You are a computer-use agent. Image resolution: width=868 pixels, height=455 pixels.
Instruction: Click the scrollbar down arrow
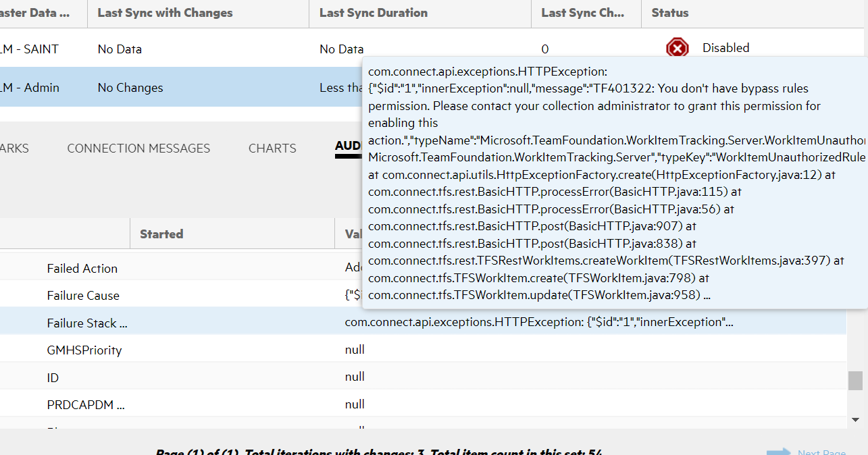855,419
